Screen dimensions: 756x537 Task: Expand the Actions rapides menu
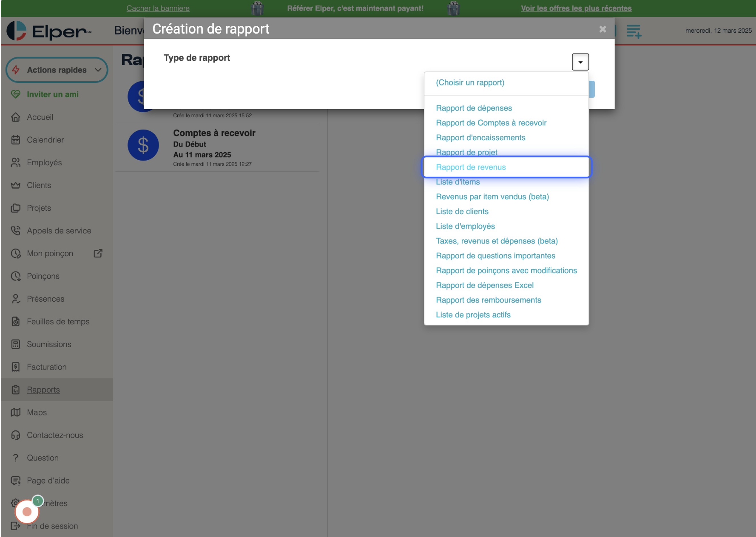coord(57,70)
